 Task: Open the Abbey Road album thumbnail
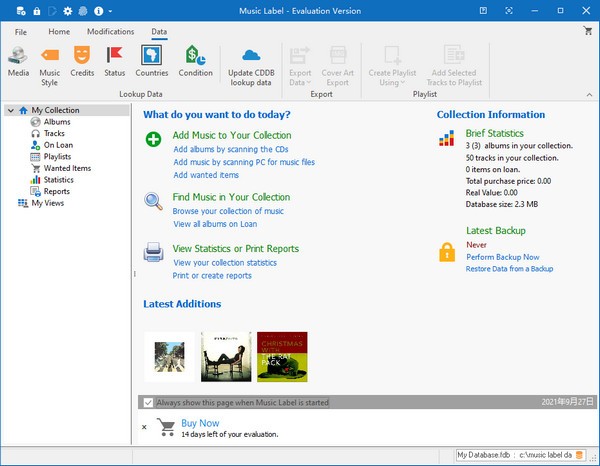[169, 356]
